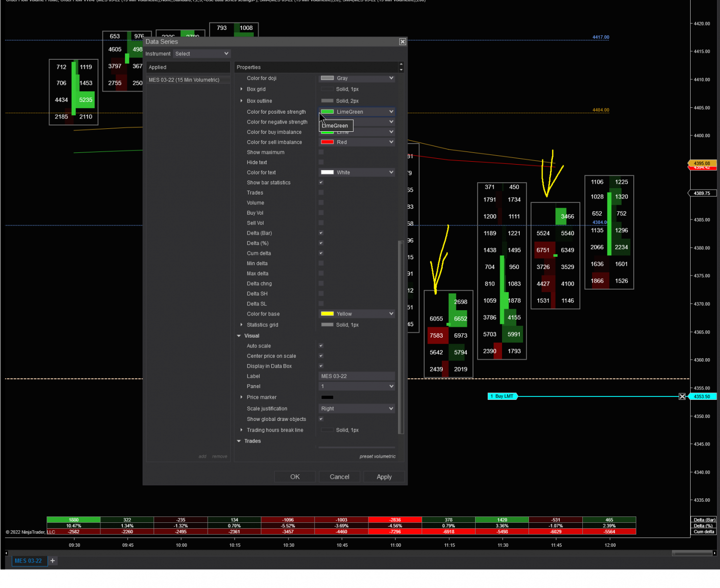Enable the Delta SL checkbox
Viewport: 720px width, 588px height.
(x=321, y=304)
